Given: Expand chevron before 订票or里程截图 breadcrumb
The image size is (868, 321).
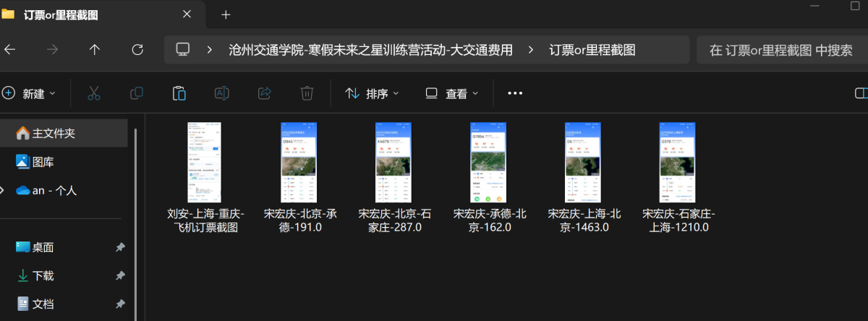Looking at the screenshot, I should pyautogui.click(x=532, y=50).
